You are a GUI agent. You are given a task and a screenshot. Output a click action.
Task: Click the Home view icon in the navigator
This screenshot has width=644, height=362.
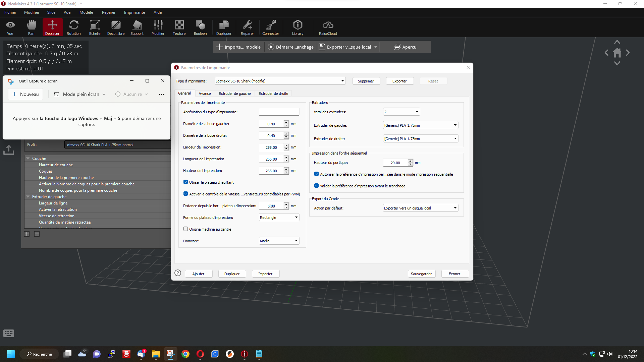[x=617, y=53]
